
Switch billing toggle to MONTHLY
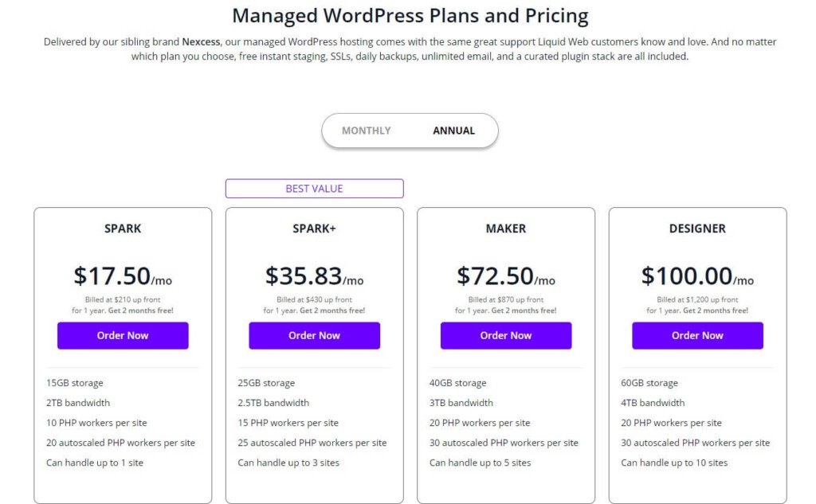(367, 131)
